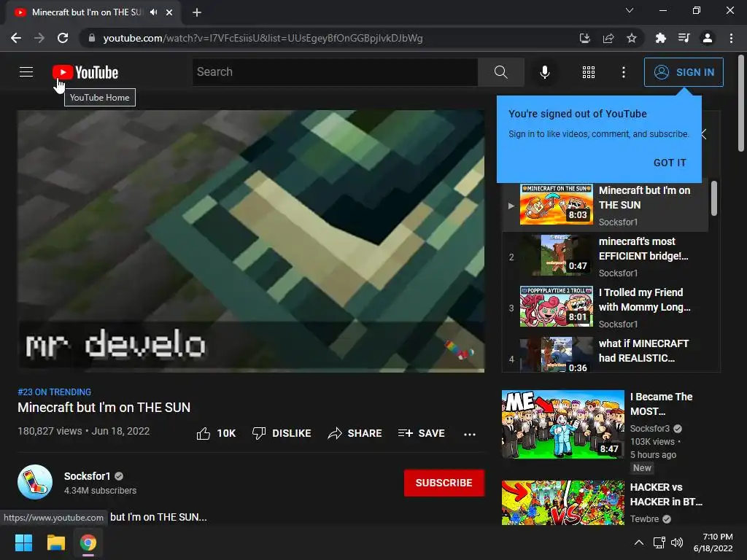Show hidden system tray icons chevron

point(639,542)
